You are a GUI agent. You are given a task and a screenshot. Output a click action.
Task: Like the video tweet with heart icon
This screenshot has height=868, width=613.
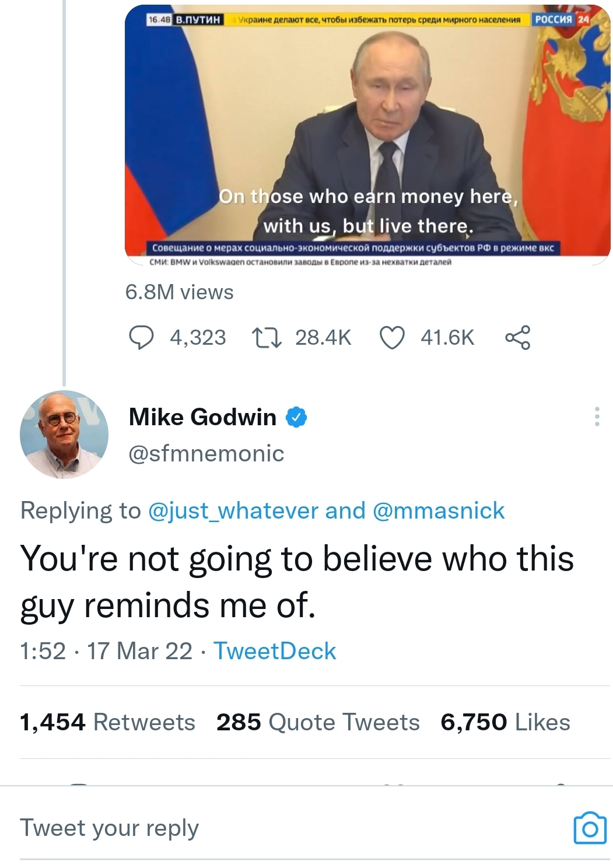(x=392, y=337)
